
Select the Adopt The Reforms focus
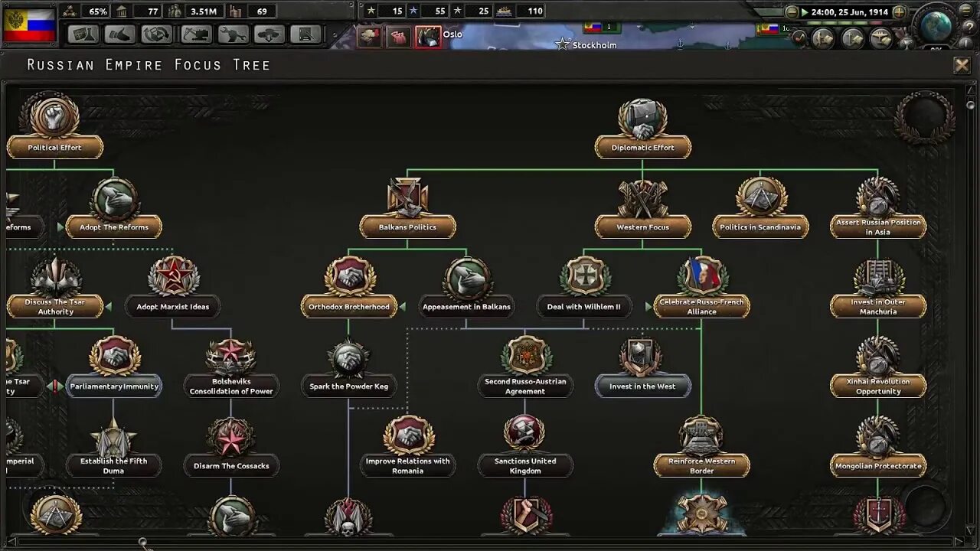pos(113,207)
